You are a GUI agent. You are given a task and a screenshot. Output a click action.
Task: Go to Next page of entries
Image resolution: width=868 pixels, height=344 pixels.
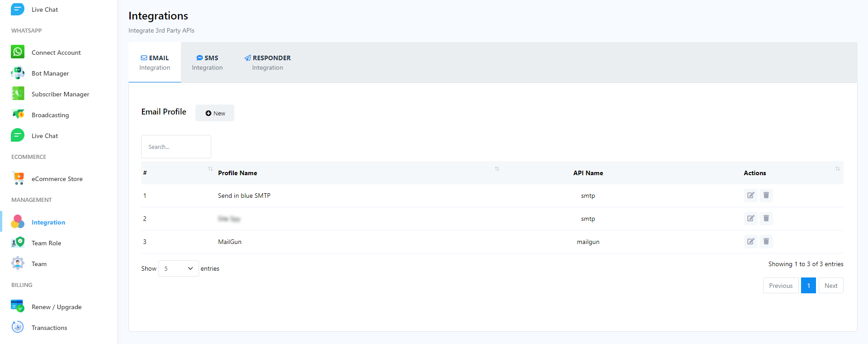coord(830,286)
